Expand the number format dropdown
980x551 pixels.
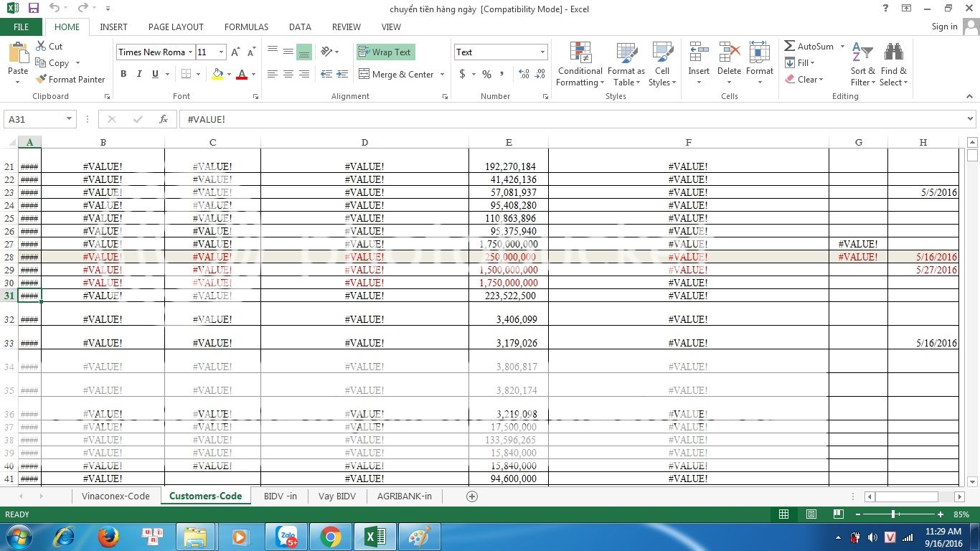click(x=542, y=52)
